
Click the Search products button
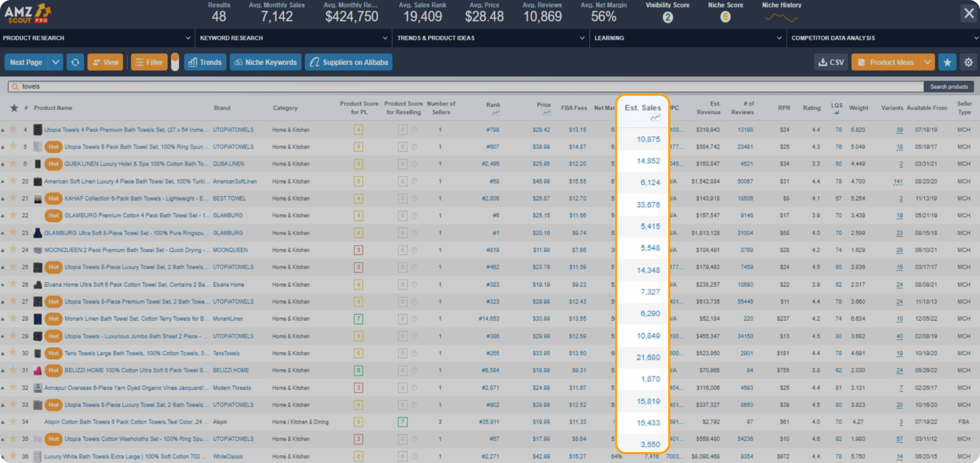[x=949, y=86]
